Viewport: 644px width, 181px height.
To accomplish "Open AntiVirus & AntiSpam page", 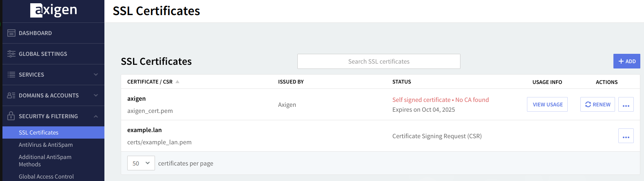I will point(46,145).
